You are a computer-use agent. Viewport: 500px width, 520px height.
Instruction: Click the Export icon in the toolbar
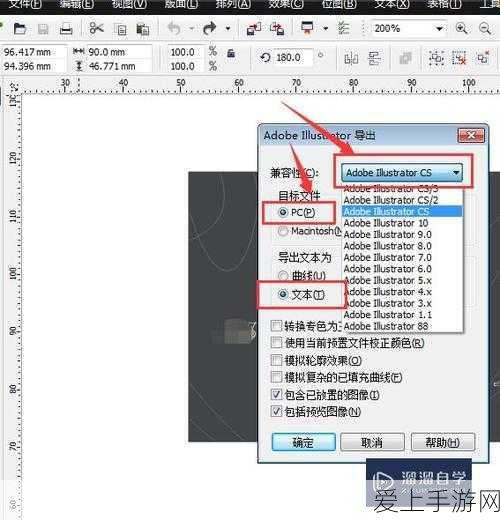pyautogui.click(x=277, y=29)
